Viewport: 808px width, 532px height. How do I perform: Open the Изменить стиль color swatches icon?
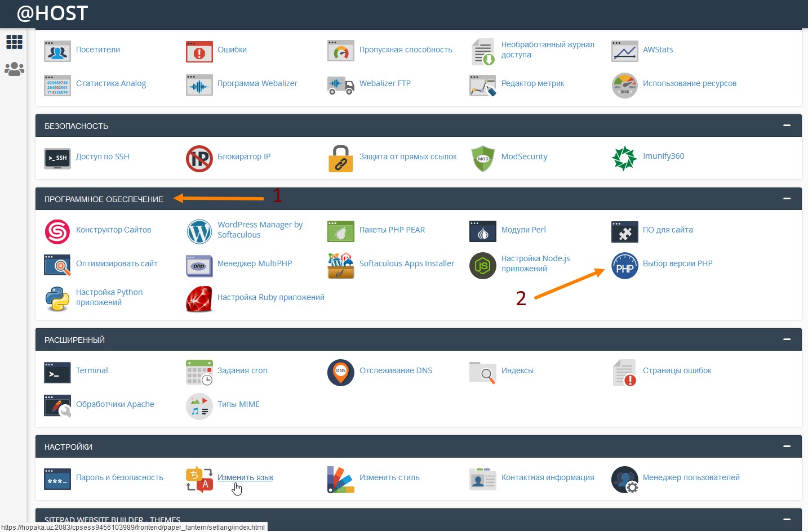point(341,479)
